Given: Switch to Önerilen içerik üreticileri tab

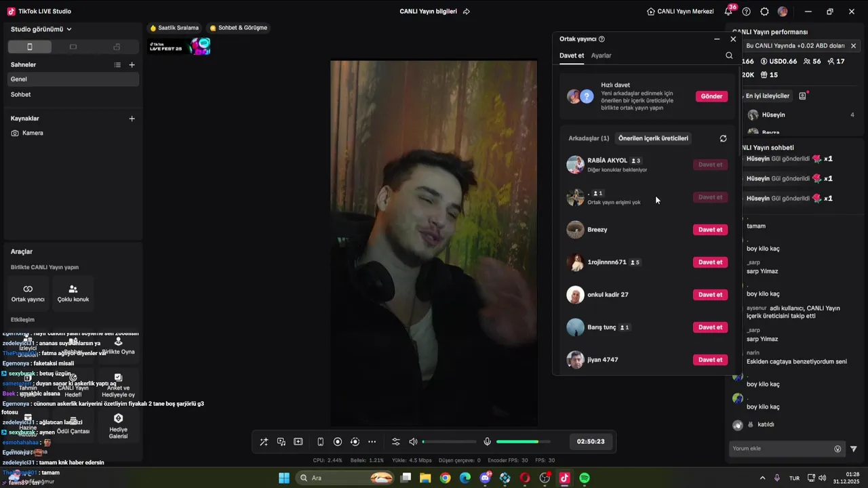Looking at the screenshot, I should click(x=653, y=138).
